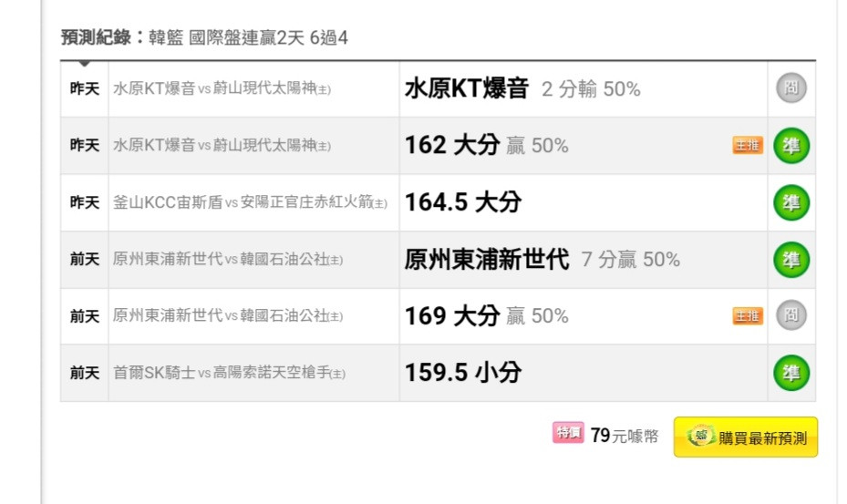Select the 164.5 大分 prediction
Screen dimensions: 847x504
(463, 202)
